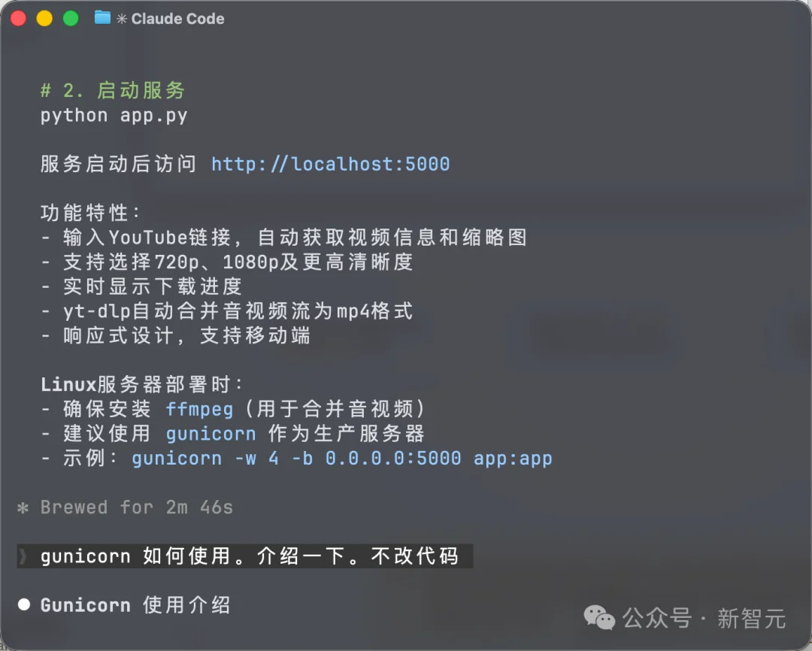Click the asterisk beside Brewed for 2m 46s

(x=23, y=507)
